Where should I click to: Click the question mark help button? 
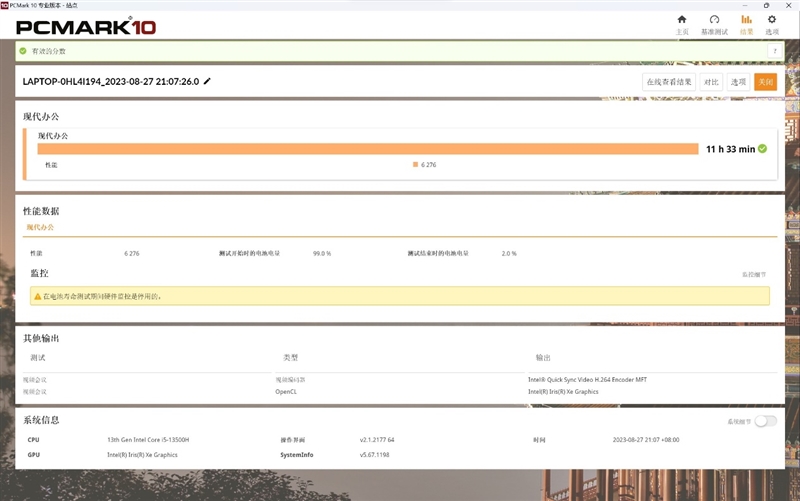coord(773,51)
